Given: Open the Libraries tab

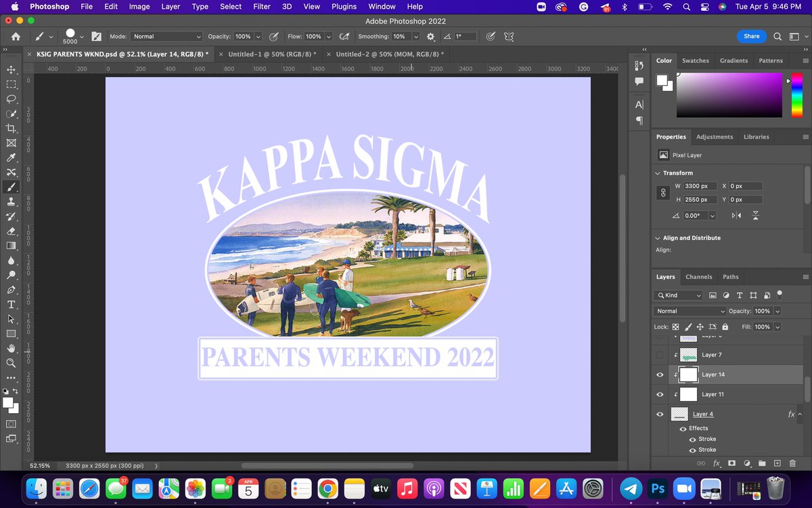Looking at the screenshot, I should click(x=756, y=137).
